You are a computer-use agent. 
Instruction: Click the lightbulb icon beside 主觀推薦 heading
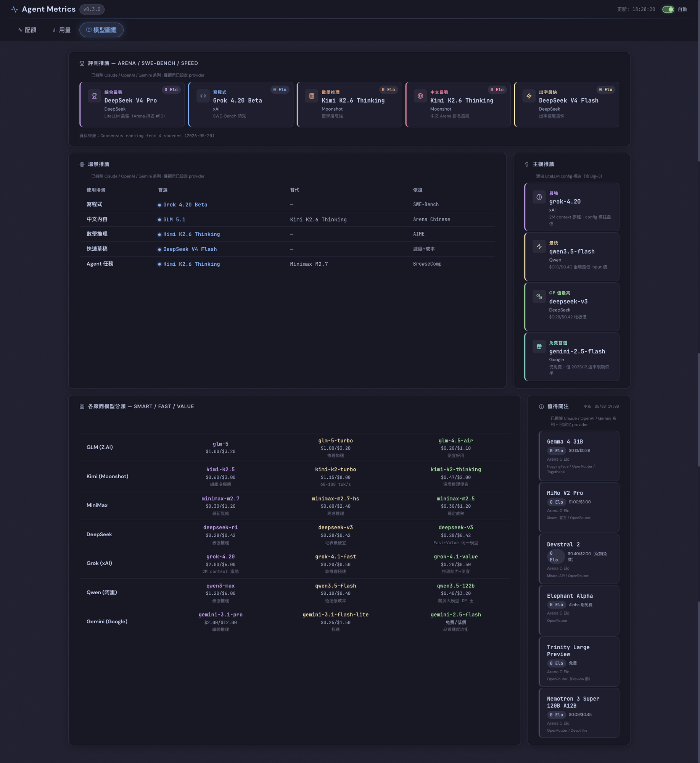tap(527, 165)
